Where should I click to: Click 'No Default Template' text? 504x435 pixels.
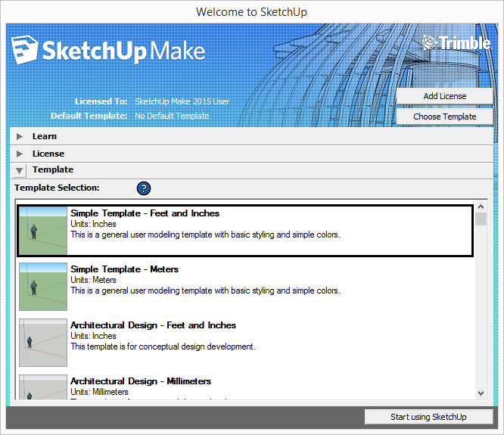point(172,116)
